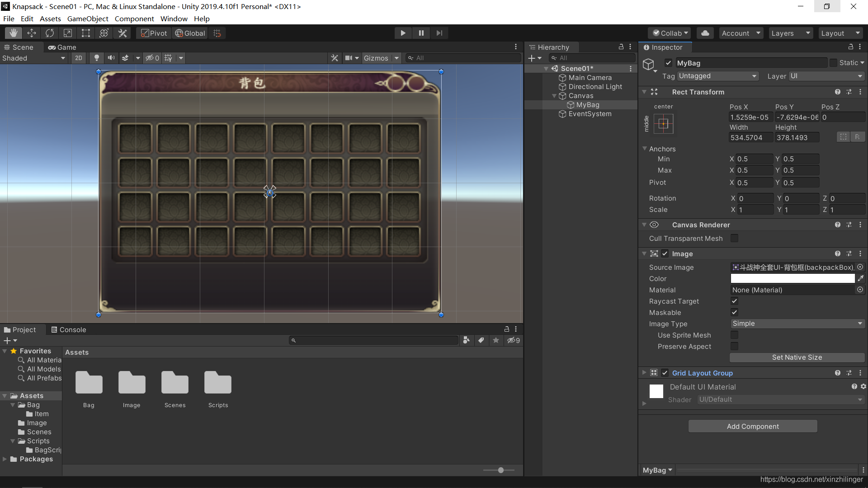Enable Cull Transparent Mesh

coord(735,238)
